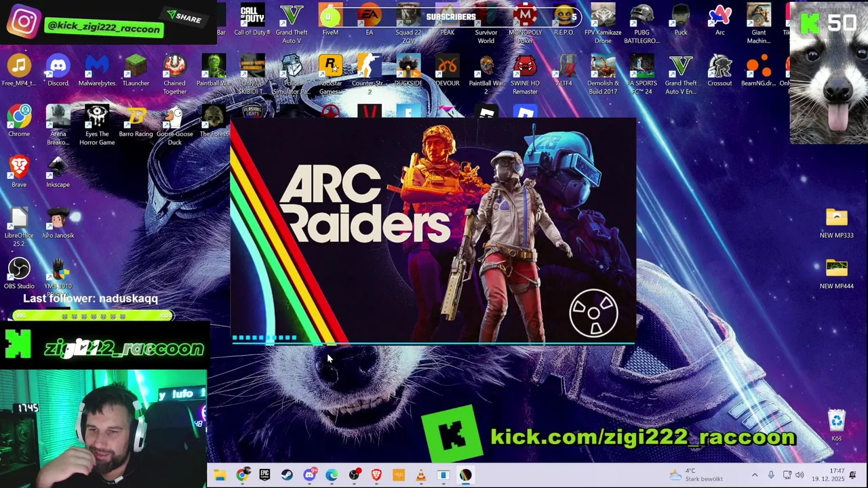
Task: Open the DEVOUR game shortcut
Action: 448,71
